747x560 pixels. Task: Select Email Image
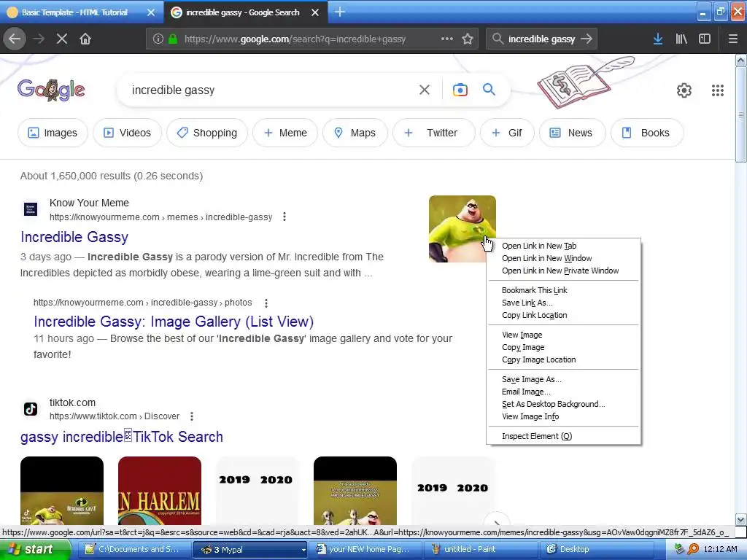(563, 392)
